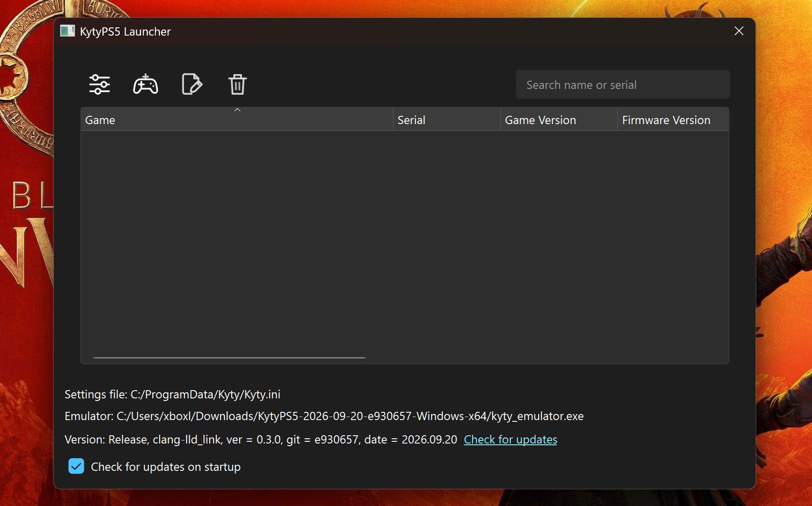The image size is (812, 506).
Task: Click the edit game note icon
Action: 192,84
